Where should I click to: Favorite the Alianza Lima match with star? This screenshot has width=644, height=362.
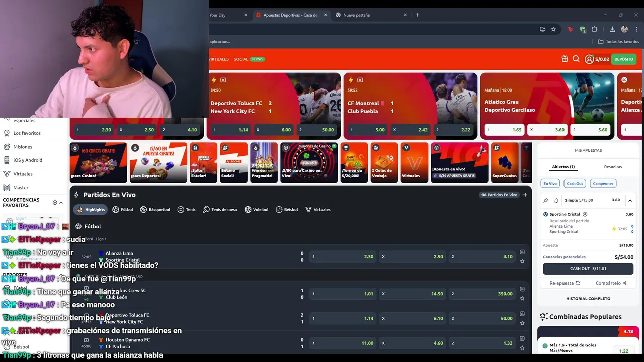[522, 261]
